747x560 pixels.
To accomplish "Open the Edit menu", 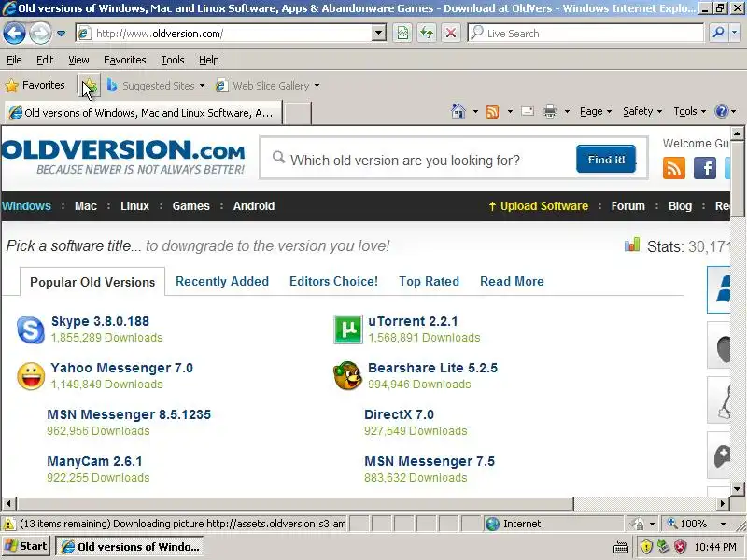I will 45,60.
